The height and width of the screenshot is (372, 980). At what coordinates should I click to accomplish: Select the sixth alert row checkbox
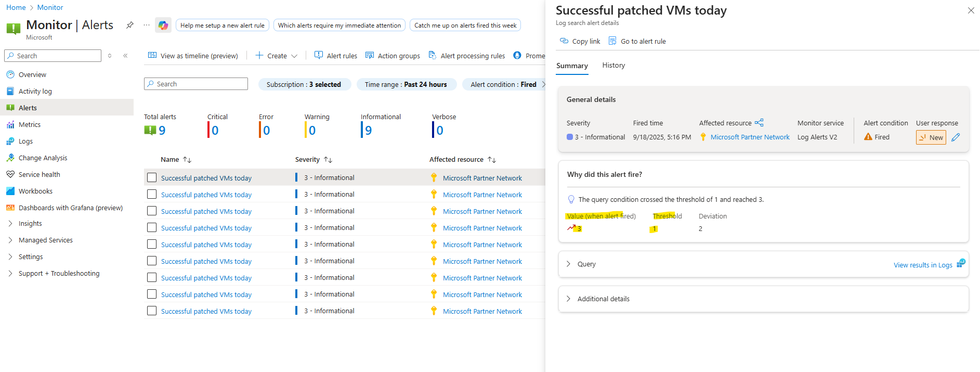coord(152,261)
